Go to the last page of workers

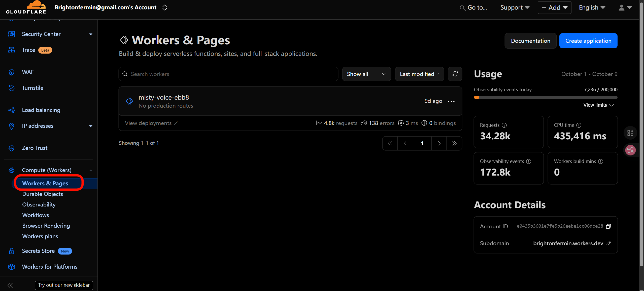pos(454,143)
